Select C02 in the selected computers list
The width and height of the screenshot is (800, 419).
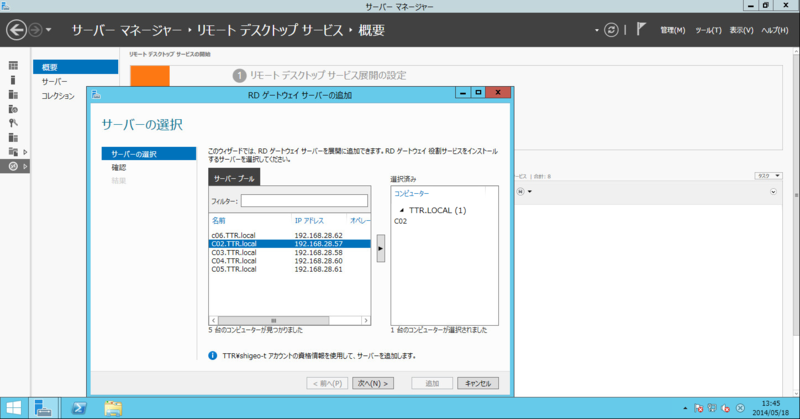click(x=401, y=221)
